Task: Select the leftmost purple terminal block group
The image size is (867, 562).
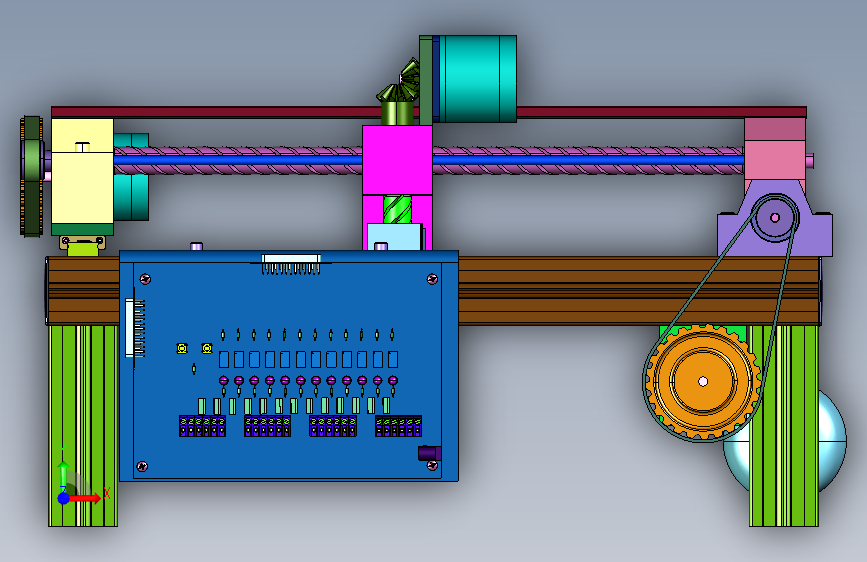Action: (x=202, y=426)
